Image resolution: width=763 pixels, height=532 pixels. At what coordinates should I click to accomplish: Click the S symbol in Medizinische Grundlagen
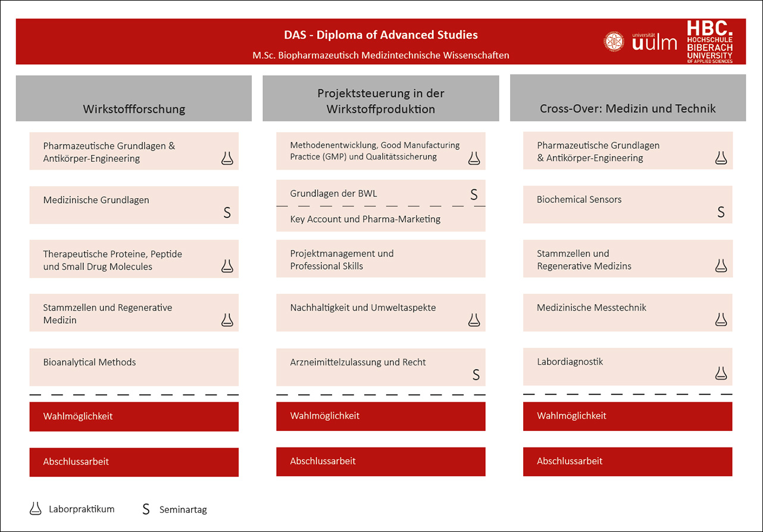(227, 212)
